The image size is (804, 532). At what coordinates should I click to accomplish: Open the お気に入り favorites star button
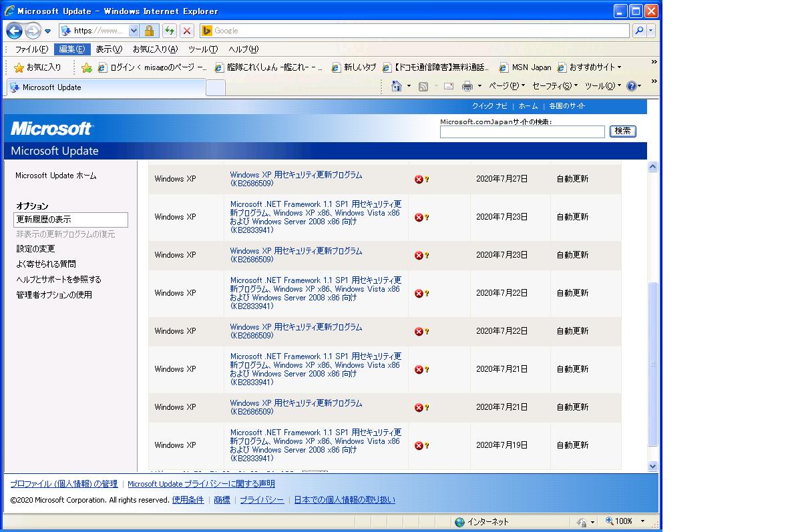click(x=38, y=67)
